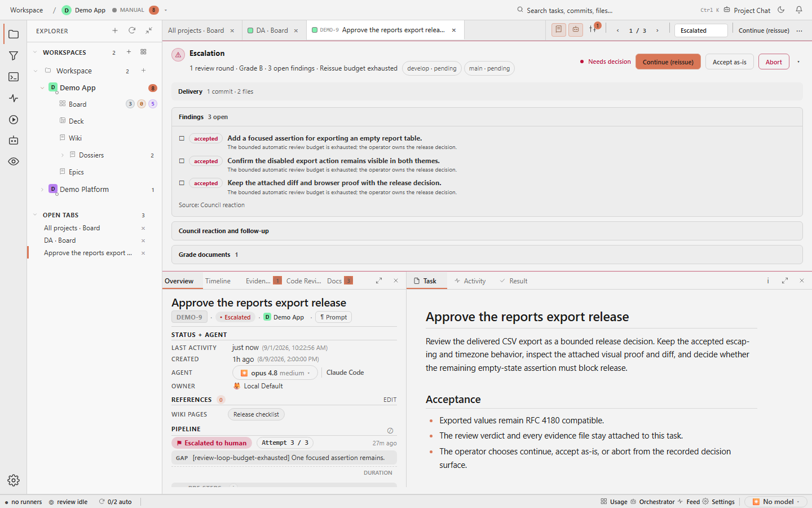Refresh the Explorer panel

pyautogui.click(x=132, y=30)
